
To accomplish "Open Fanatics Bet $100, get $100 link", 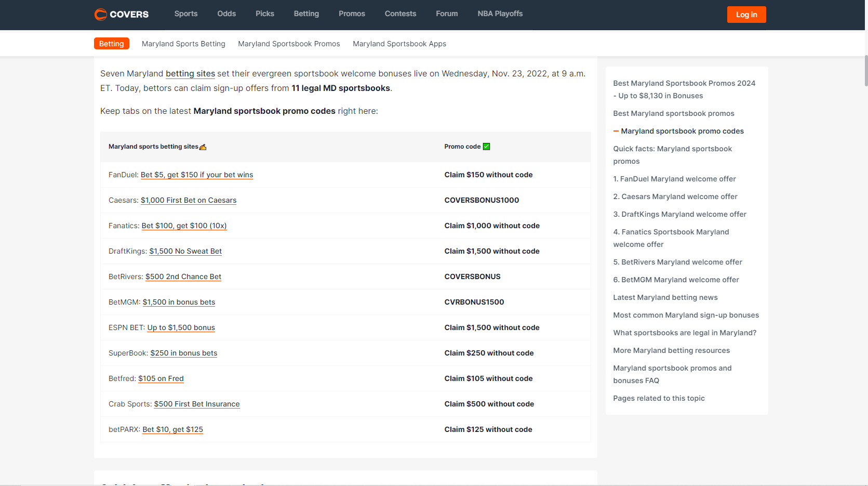I will coord(184,226).
